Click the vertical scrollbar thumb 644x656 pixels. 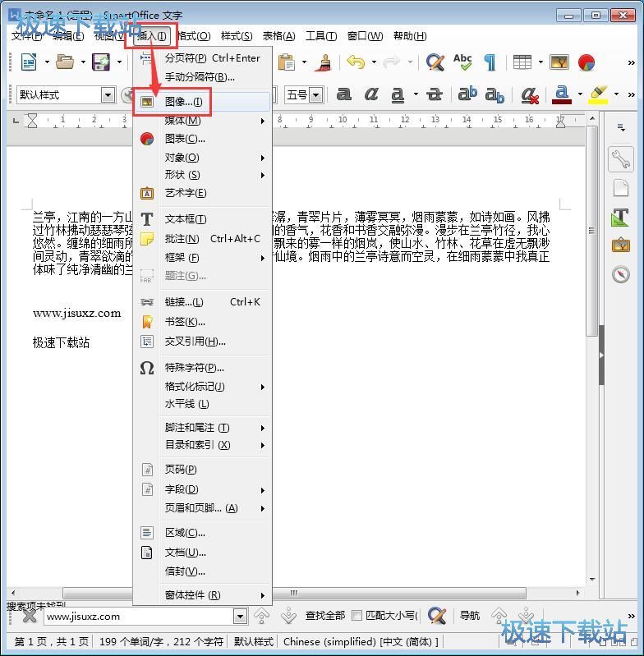[x=591, y=230]
